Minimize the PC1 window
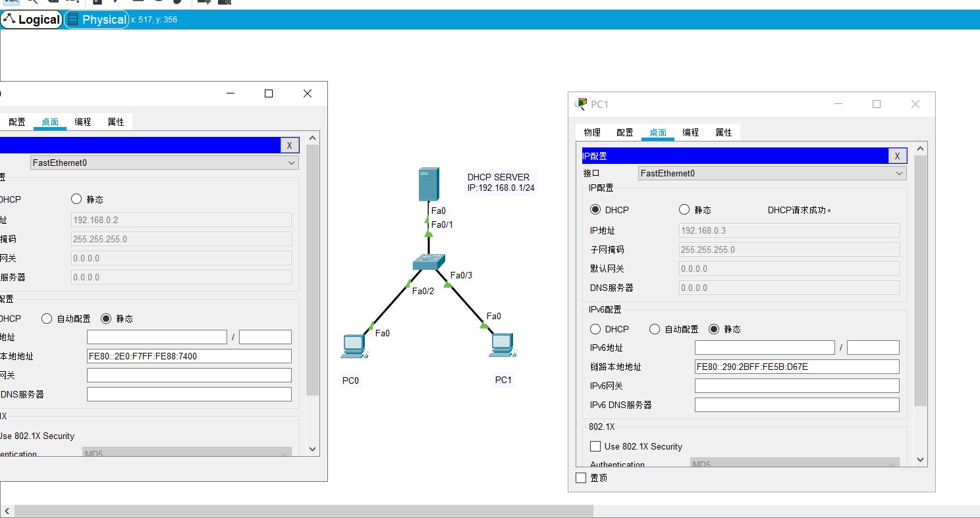Screen dimensions: 980x518 [838, 104]
